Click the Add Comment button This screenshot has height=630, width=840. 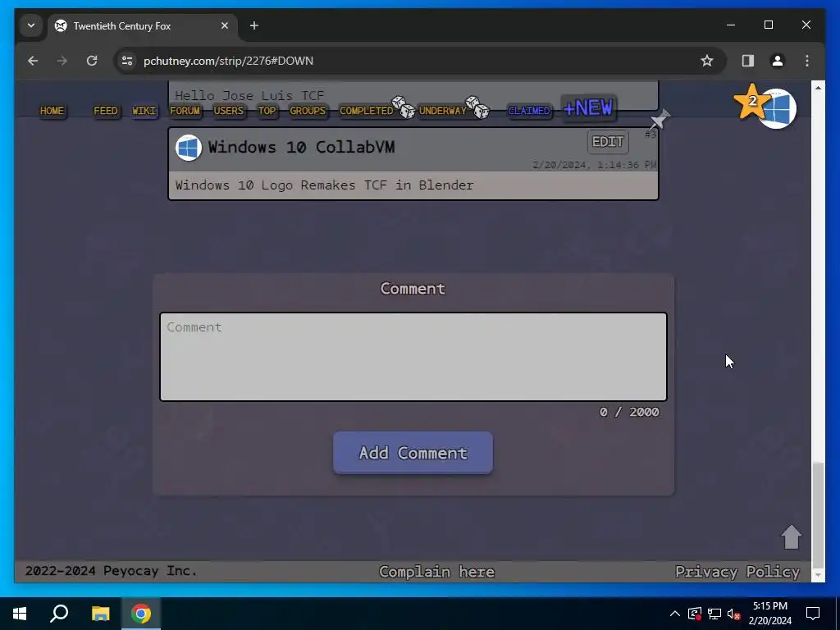413,453
